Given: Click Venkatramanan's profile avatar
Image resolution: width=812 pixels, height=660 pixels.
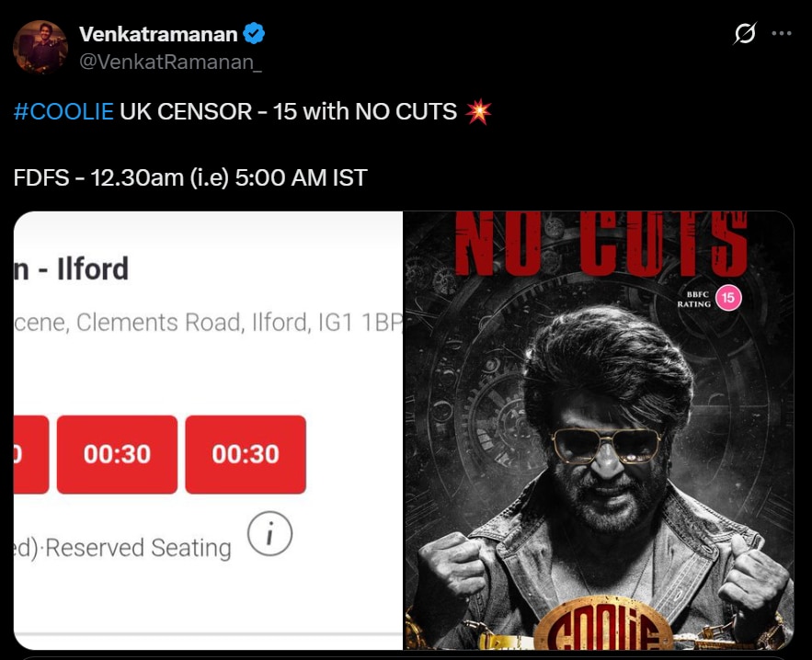Looking at the screenshot, I should coord(40,47).
